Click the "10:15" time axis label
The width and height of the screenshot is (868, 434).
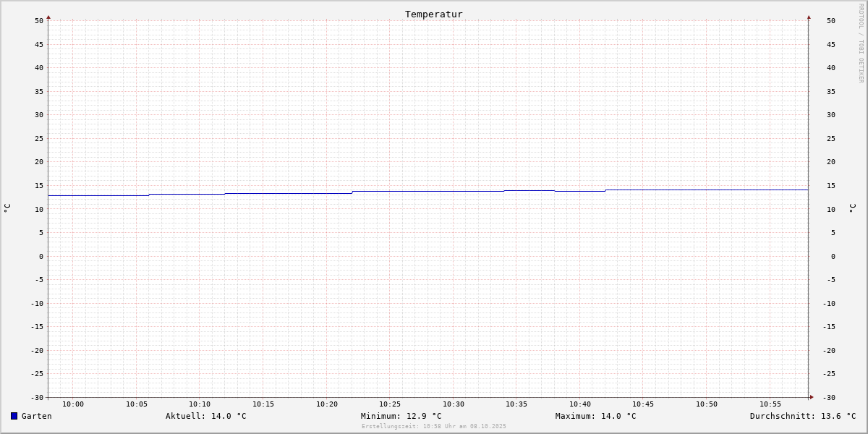(263, 404)
